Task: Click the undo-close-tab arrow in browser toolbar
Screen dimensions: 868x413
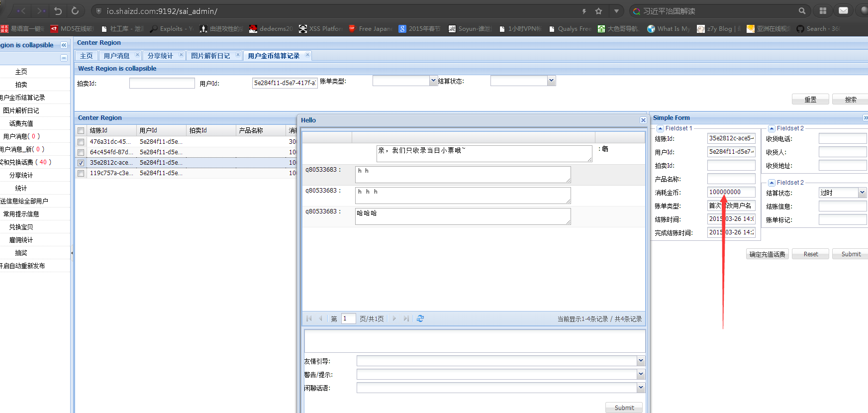Action: pyautogui.click(x=58, y=10)
